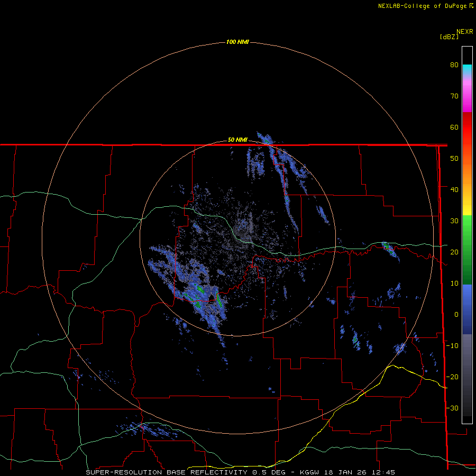Click the 0 dBZ scale value

point(456,315)
